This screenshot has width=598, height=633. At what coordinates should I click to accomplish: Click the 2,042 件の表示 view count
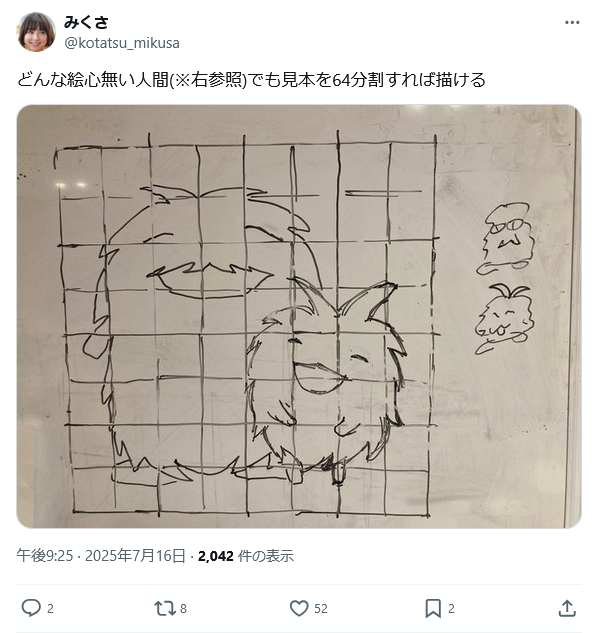[x=245, y=556]
